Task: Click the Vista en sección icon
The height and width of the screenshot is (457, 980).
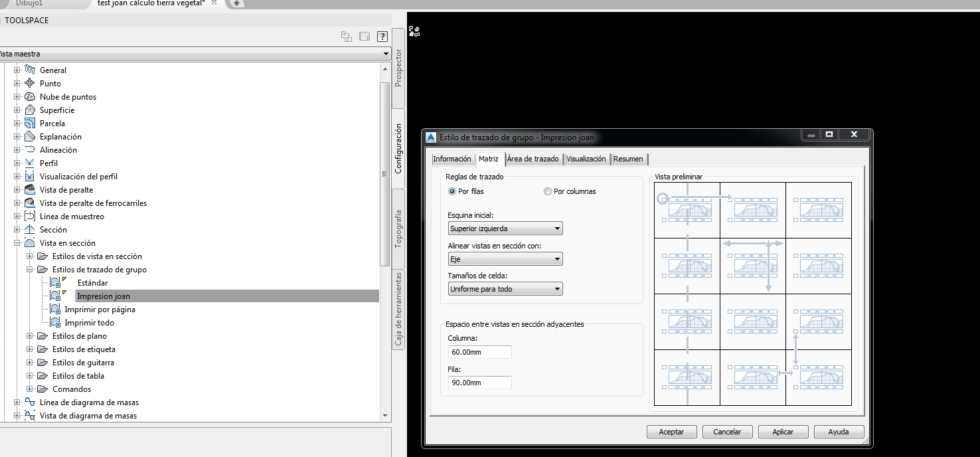Action: 29,242
